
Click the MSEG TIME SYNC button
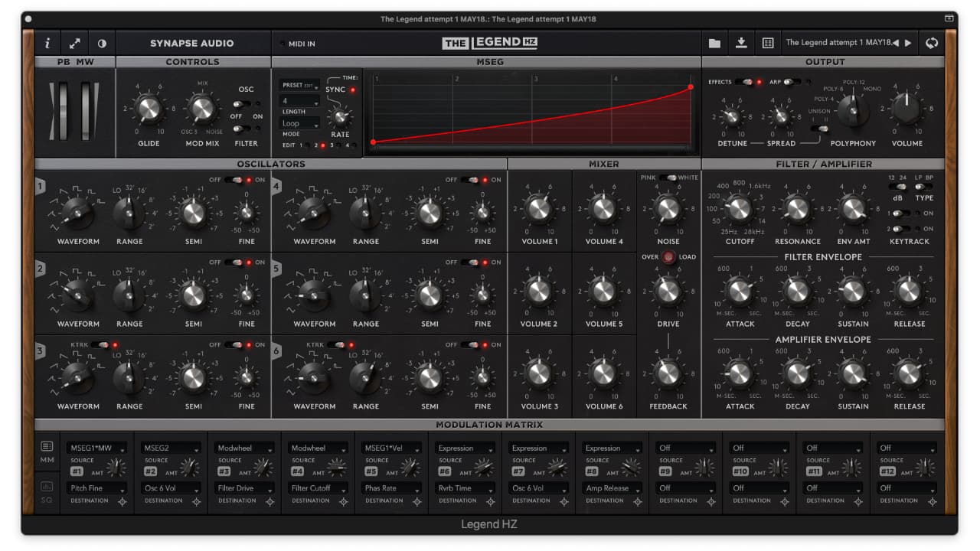point(353,90)
